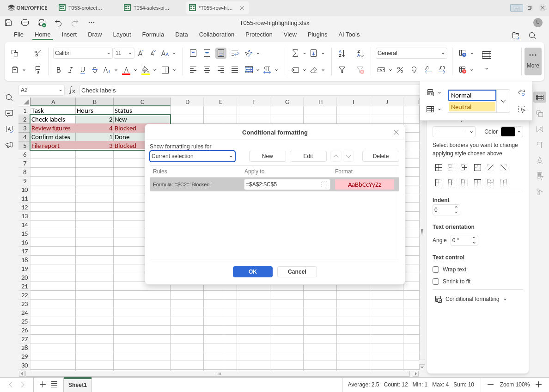Open the border line style dropdown
Screen dimensions: 549x392
(x=454, y=132)
